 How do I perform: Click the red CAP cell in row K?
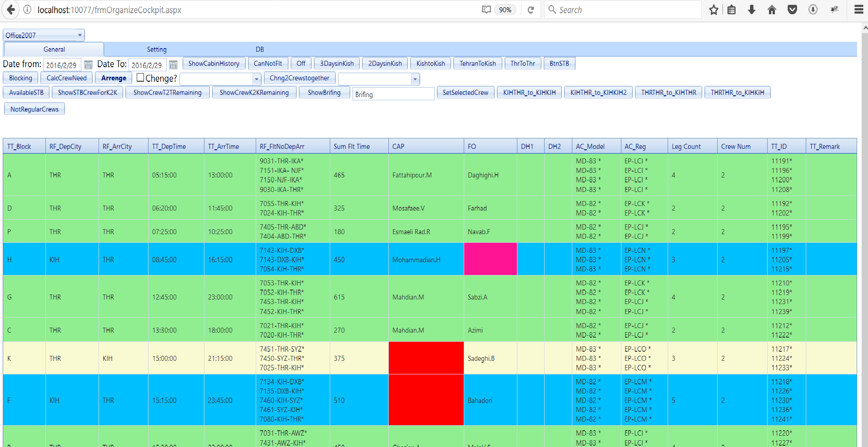click(426, 358)
